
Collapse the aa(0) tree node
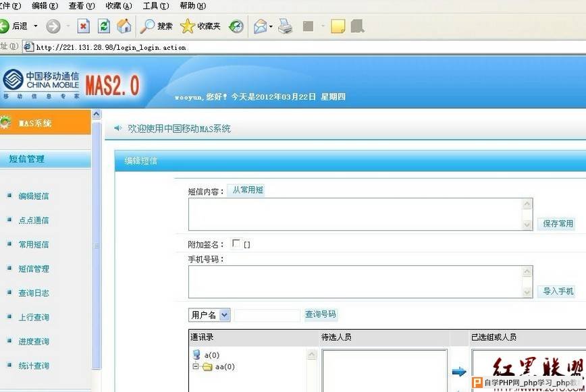click(x=196, y=366)
